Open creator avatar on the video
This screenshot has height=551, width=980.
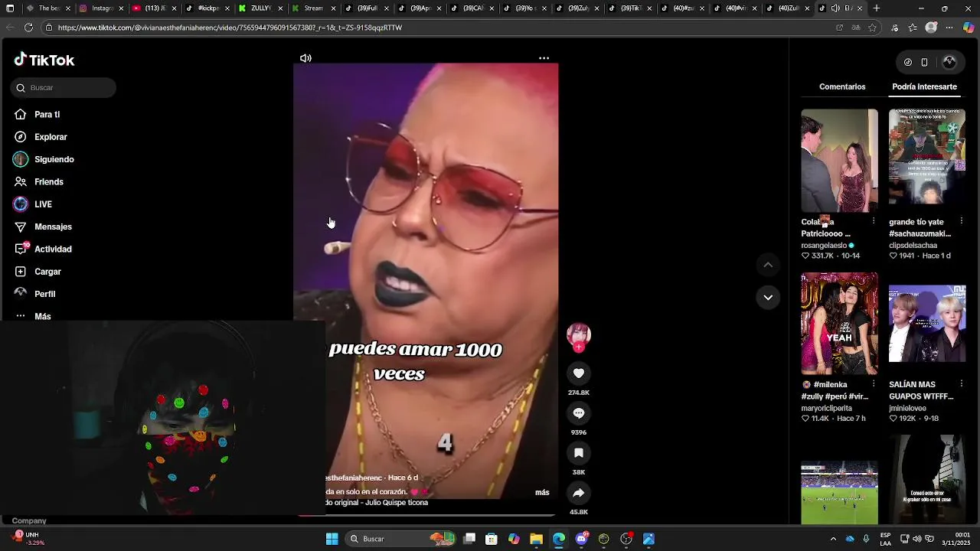click(579, 335)
